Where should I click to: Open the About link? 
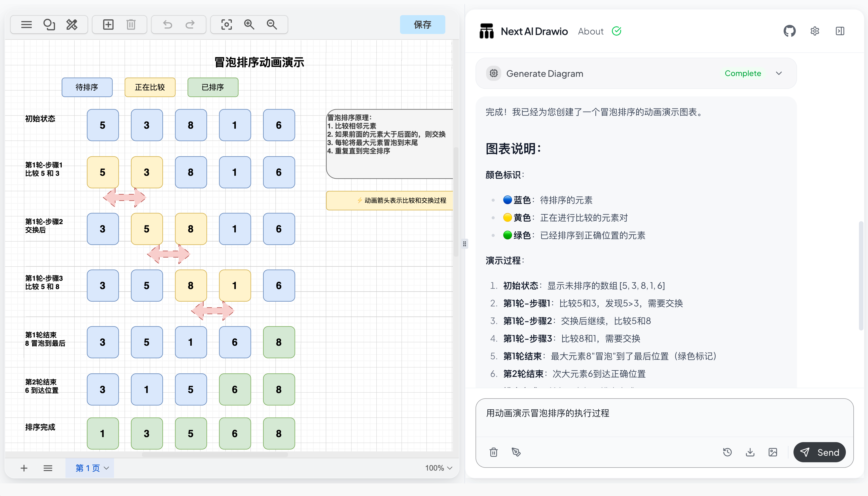591,31
